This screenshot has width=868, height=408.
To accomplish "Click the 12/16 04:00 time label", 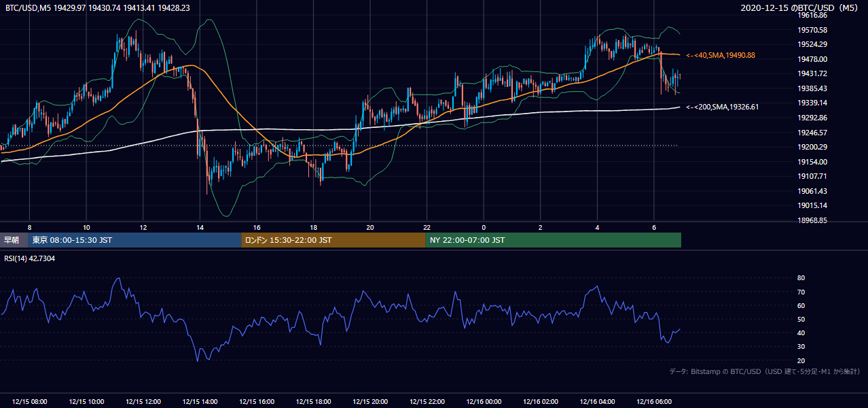I will tap(598, 401).
